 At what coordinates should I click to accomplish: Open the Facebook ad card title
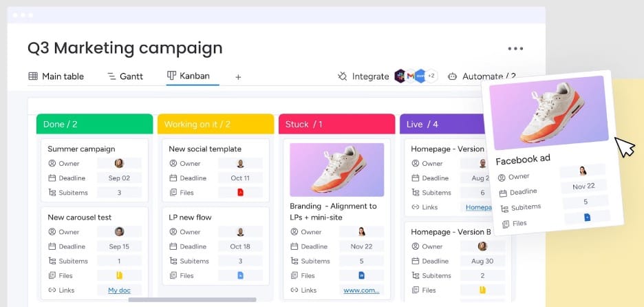pyautogui.click(x=523, y=160)
